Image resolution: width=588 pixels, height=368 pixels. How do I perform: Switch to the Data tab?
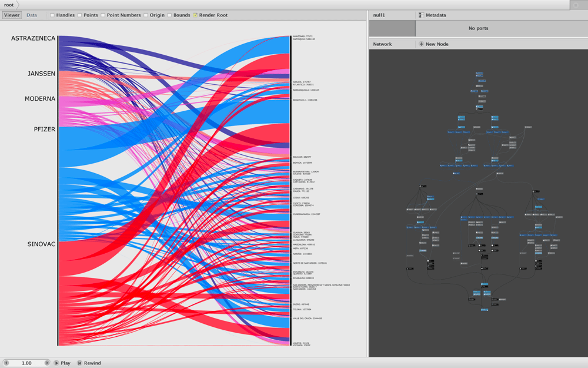click(32, 15)
